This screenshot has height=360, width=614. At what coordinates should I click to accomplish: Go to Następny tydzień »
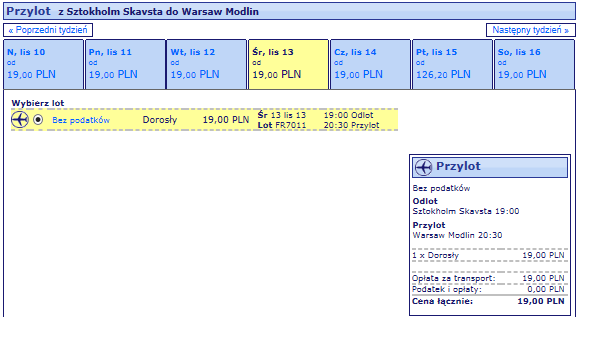point(531,30)
